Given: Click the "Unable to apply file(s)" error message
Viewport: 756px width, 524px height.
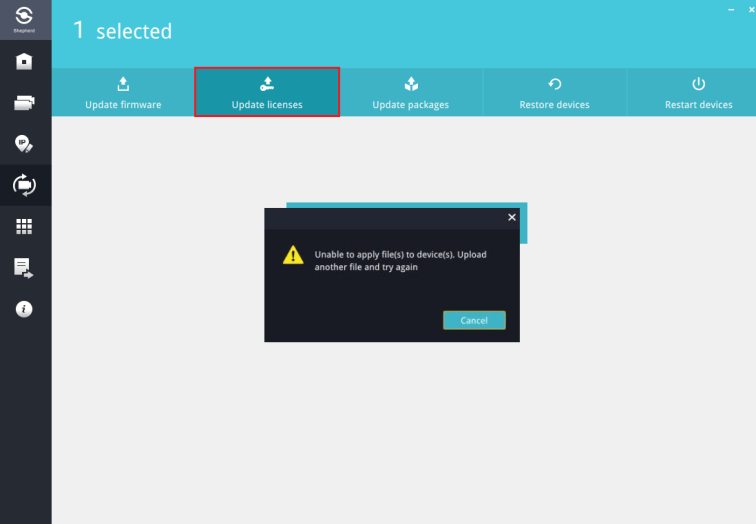Looking at the screenshot, I should (400, 261).
